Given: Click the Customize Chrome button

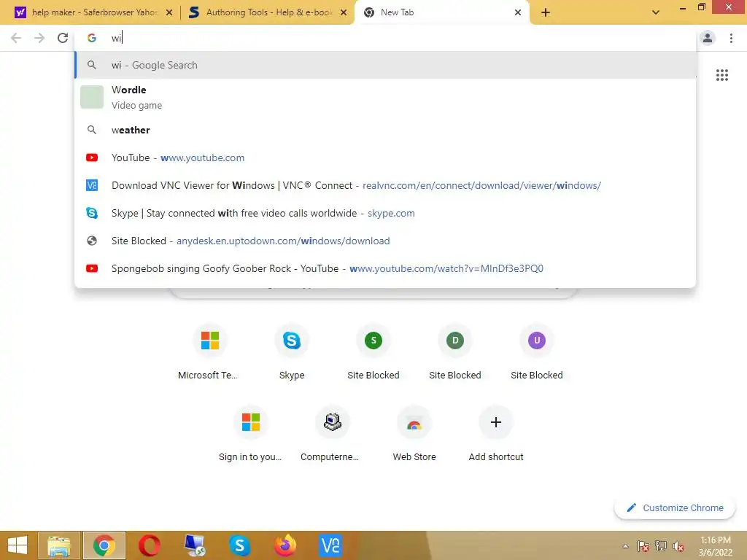Looking at the screenshot, I should [x=675, y=507].
